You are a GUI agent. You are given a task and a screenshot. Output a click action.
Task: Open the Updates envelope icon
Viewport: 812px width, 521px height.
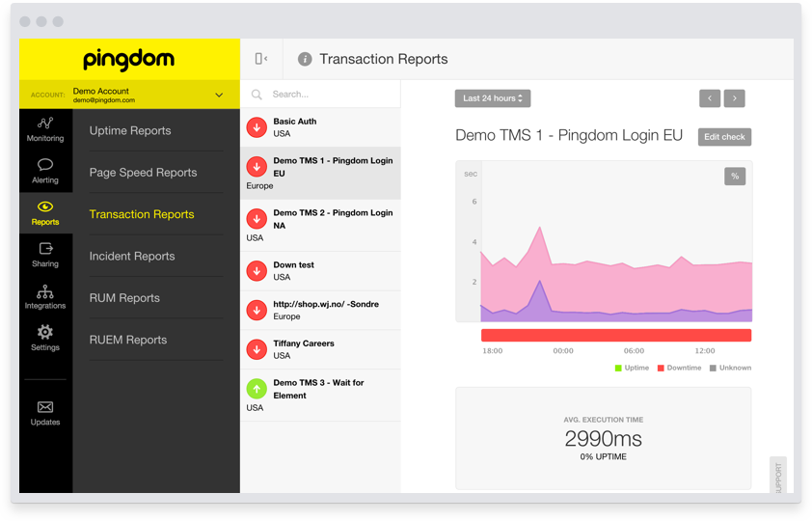[x=45, y=407]
